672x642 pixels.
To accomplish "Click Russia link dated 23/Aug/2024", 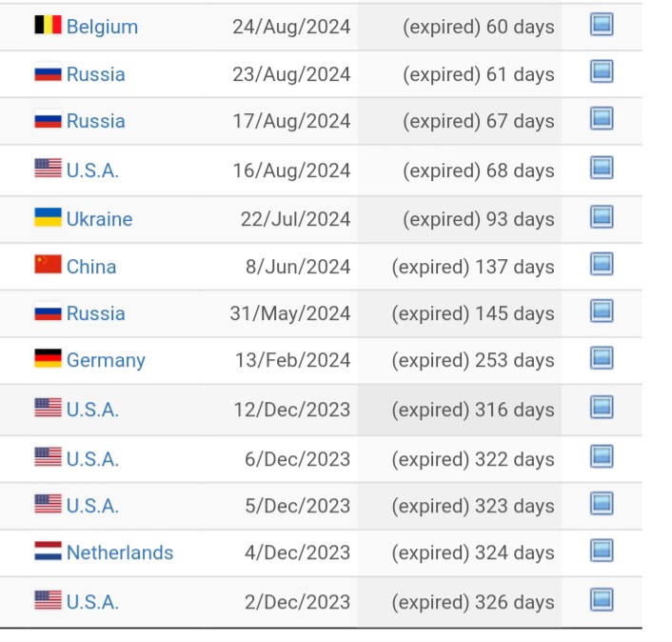I will (x=95, y=74).
